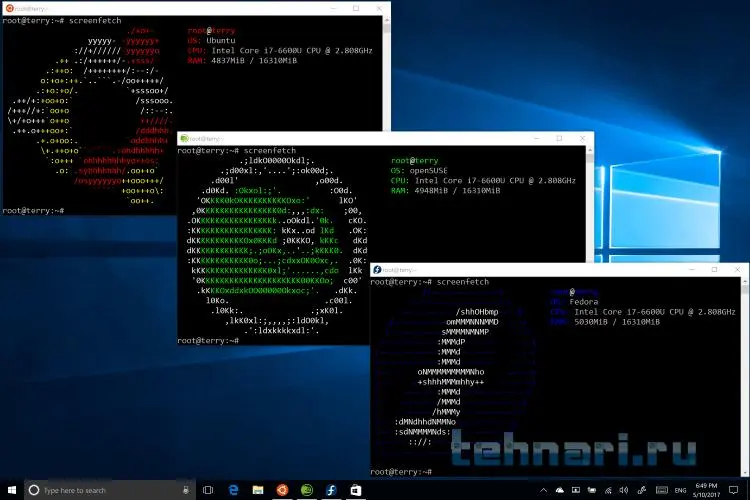Click '5030MiB / 16310MiB' in Fedora window
Screen dimensions: 750x500
617,322
